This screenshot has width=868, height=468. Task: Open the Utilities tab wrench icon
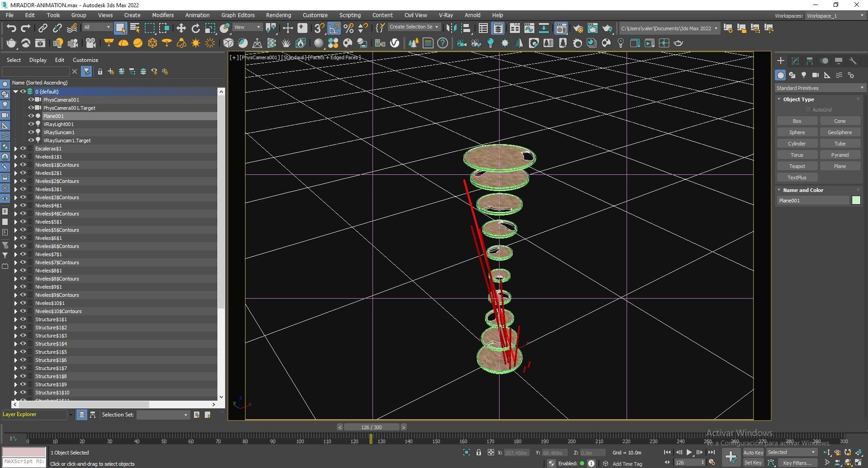[853, 61]
